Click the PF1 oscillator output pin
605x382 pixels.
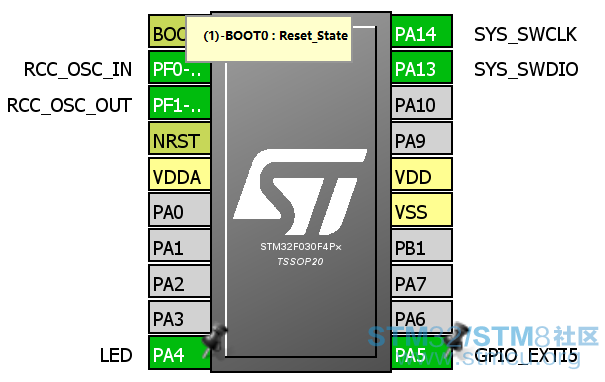click(180, 103)
